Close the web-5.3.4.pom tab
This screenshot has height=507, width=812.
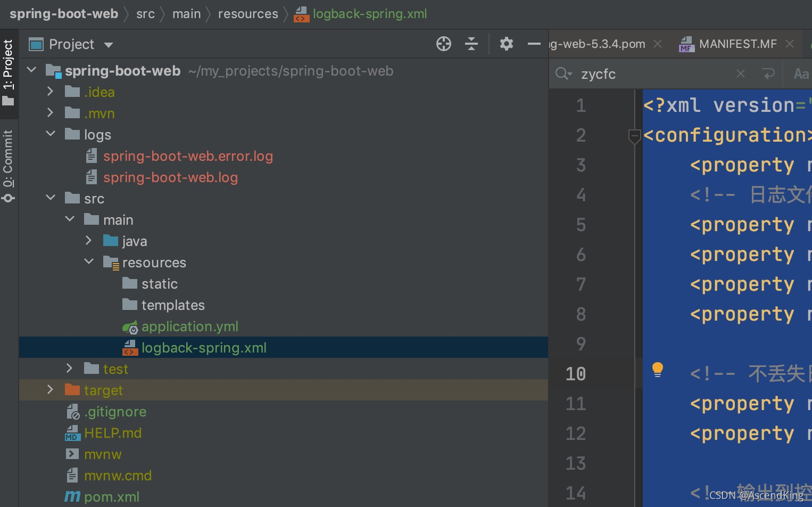tap(658, 44)
